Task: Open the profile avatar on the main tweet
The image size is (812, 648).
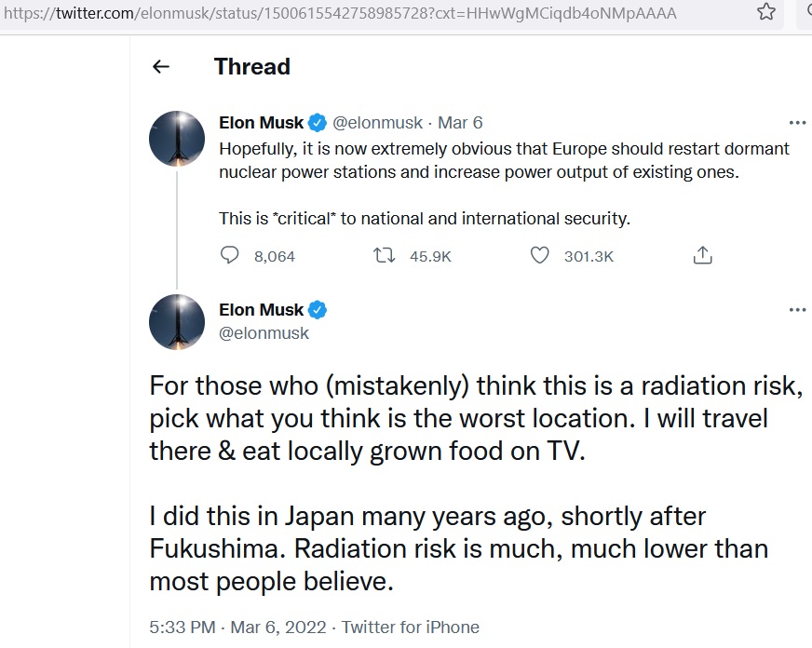Action: (x=177, y=321)
